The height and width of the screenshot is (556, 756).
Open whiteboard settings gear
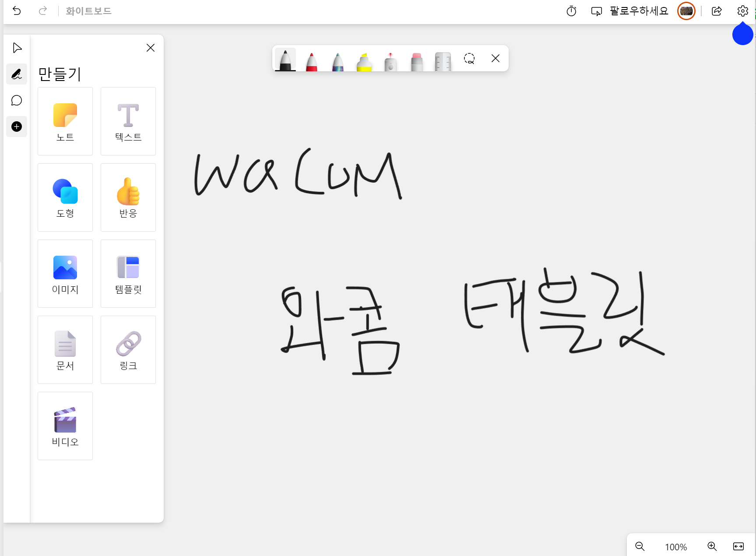742,11
